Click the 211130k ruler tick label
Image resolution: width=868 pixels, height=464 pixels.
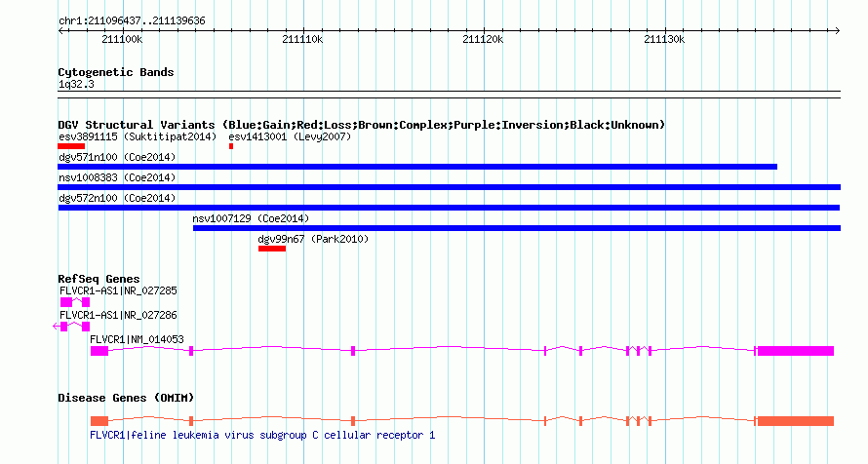664,39
